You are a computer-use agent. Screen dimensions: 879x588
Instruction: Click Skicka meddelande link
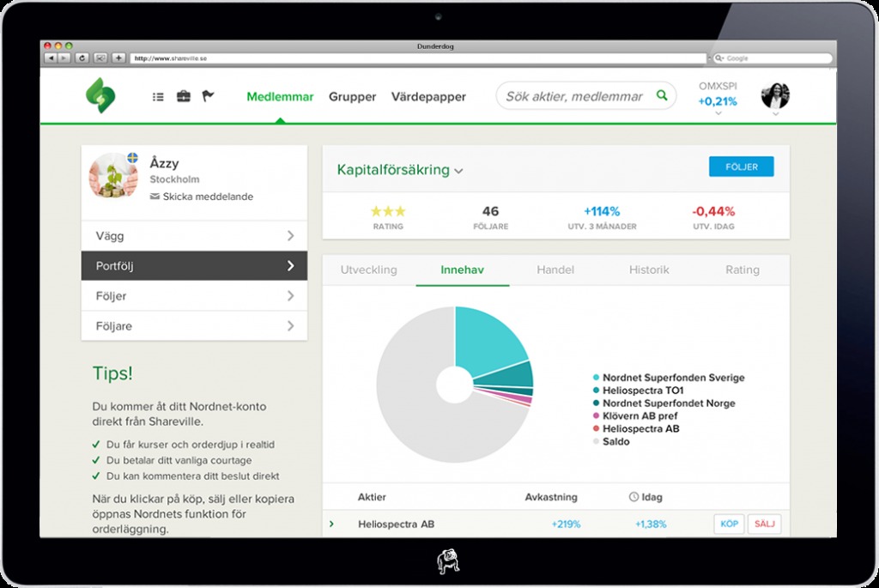[x=208, y=197]
